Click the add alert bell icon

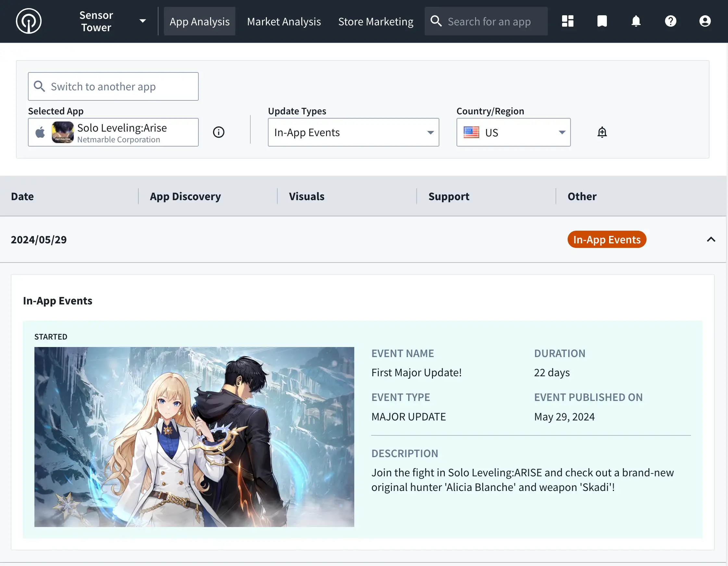pos(602,132)
